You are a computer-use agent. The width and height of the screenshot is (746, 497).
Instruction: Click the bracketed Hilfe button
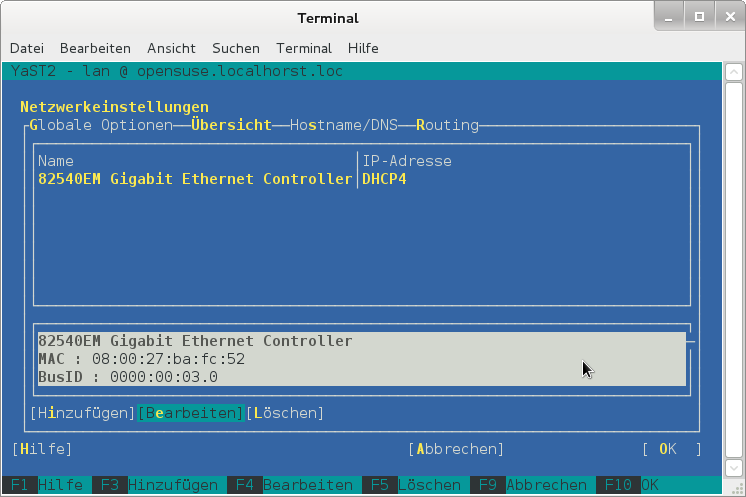tap(42, 449)
